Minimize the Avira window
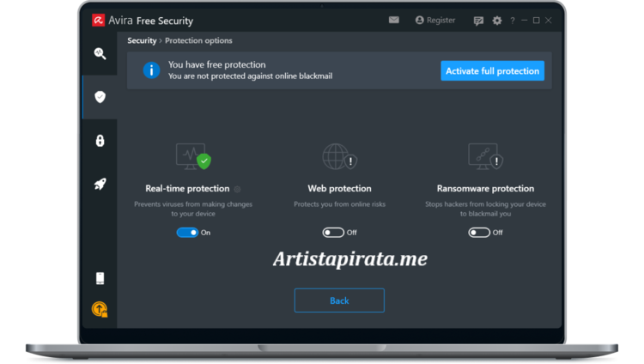The width and height of the screenshot is (644, 364). 524,20
